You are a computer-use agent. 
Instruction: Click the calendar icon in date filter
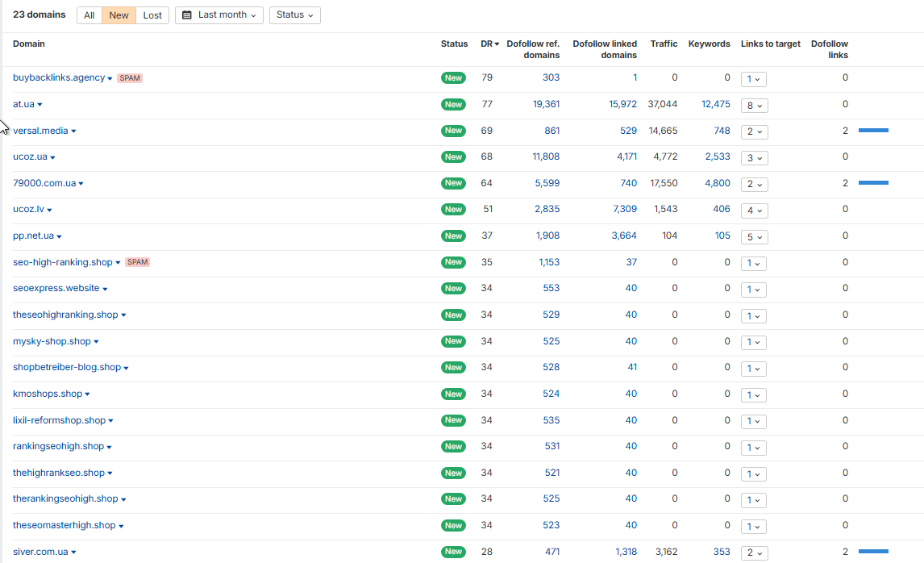(x=187, y=15)
